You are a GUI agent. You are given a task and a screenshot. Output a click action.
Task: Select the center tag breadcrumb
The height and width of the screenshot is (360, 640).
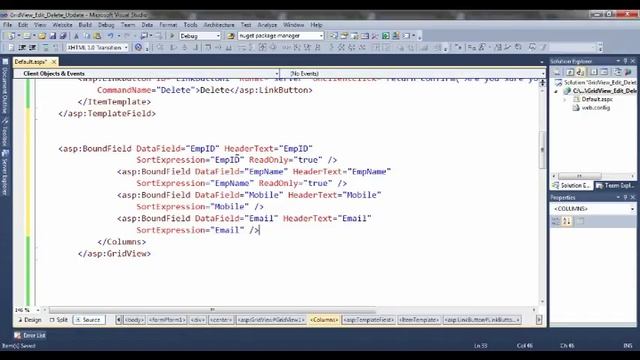[221, 320]
